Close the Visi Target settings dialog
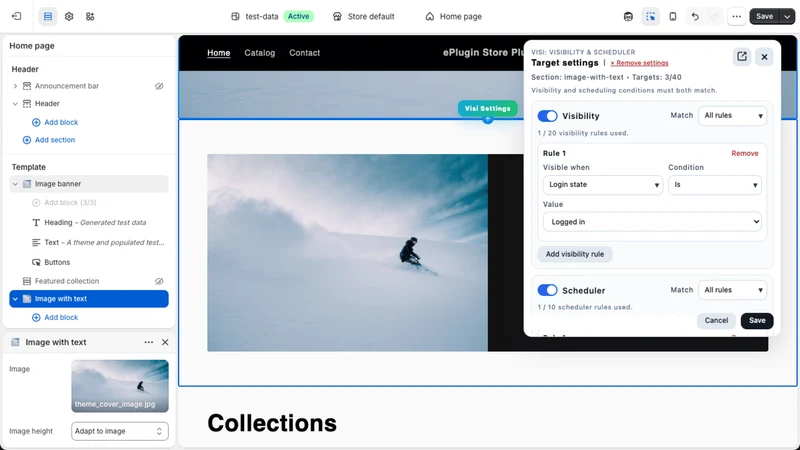The height and width of the screenshot is (450, 800). (764, 57)
